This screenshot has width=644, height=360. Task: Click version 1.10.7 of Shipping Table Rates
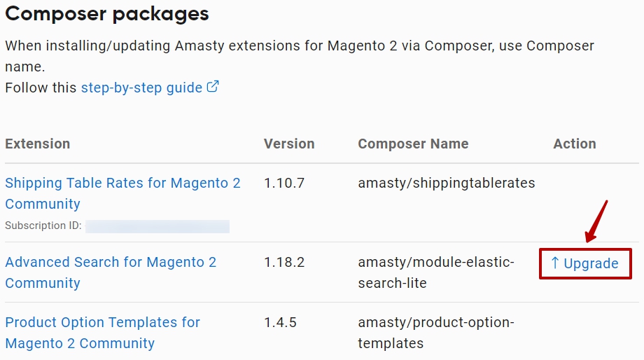point(284,183)
